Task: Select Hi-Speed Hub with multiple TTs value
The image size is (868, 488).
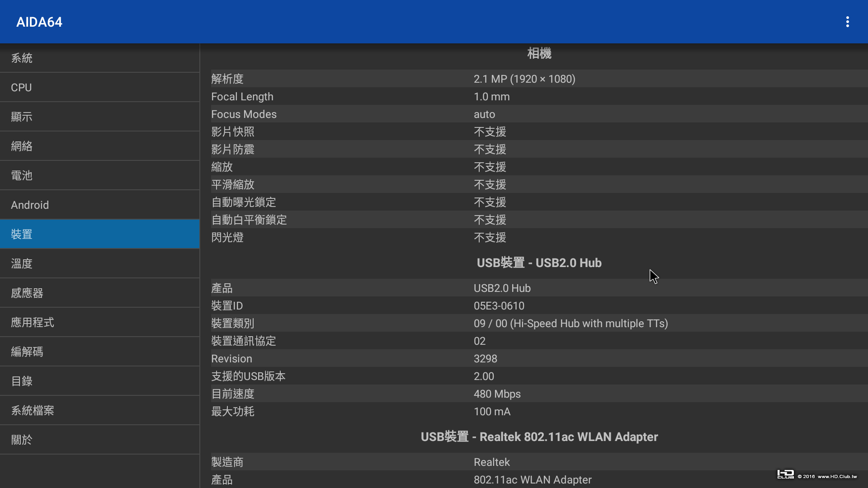Action: point(571,323)
